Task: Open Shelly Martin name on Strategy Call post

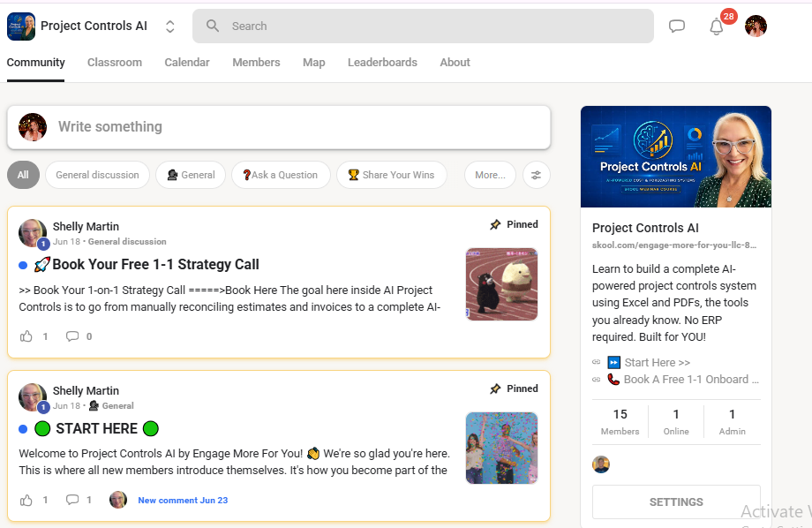Action: click(86, 226)
